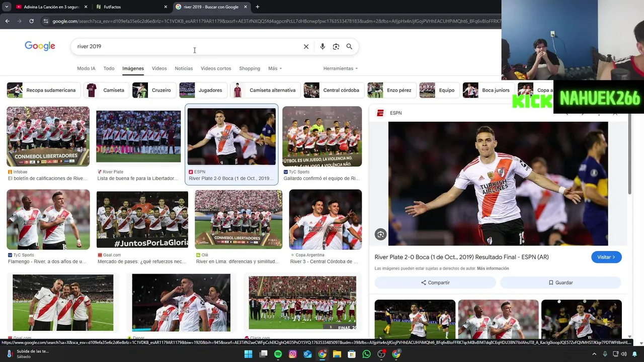Screen dimensions: 644x362
Task: Filter by Jugadores chip
Action: click(203, 90)
